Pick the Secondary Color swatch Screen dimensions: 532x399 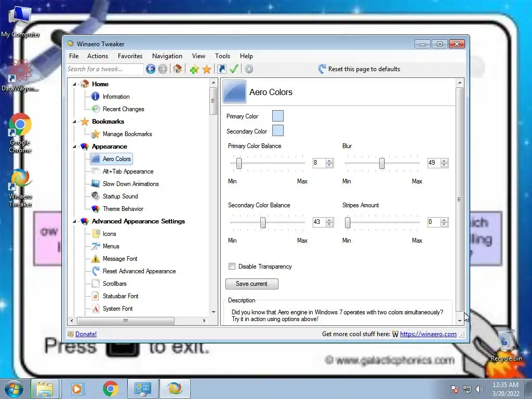click(x=278, y=130)
